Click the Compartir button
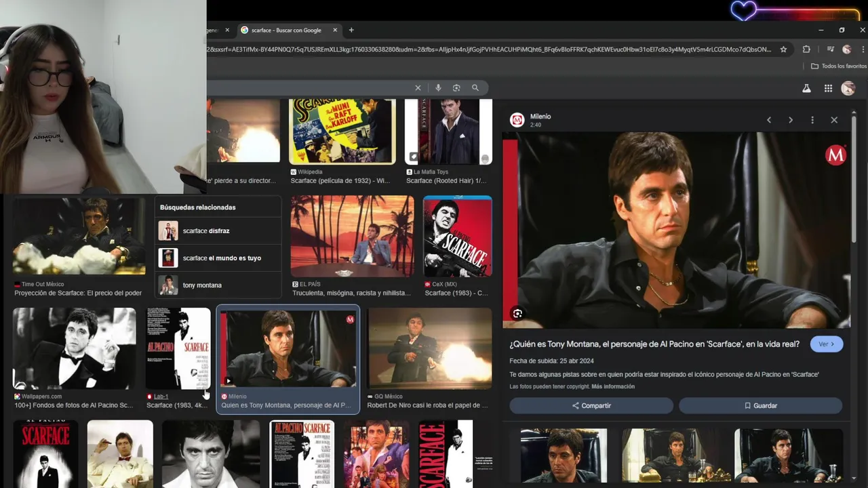868x488 pixels. (591, 405)
